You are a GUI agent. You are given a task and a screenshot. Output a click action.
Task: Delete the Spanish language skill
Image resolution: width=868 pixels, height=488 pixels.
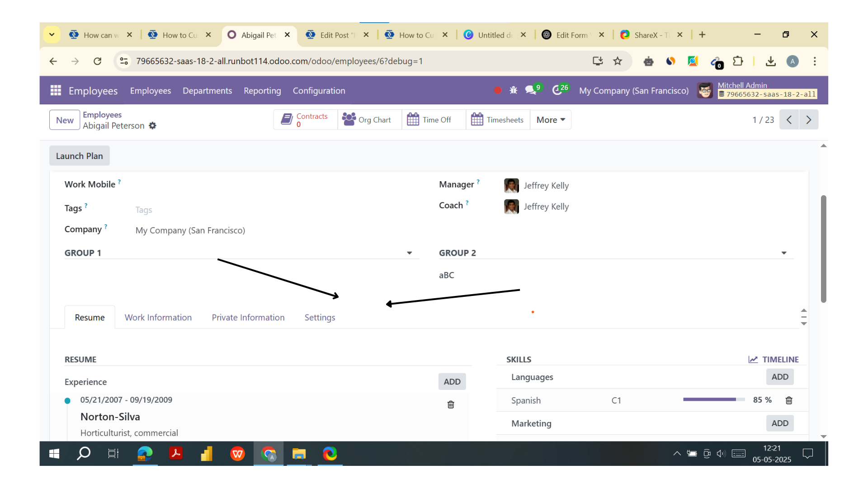coord(789,400)
